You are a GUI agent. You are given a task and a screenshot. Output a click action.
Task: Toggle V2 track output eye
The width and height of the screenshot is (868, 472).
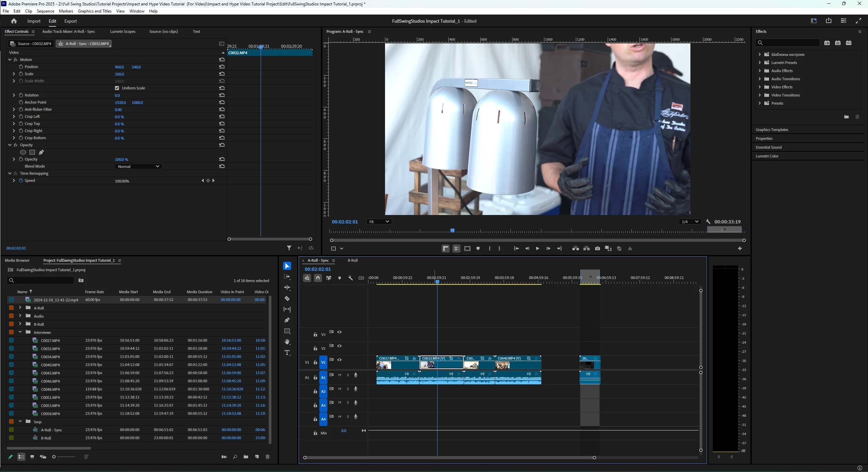[x=339, y=346]
